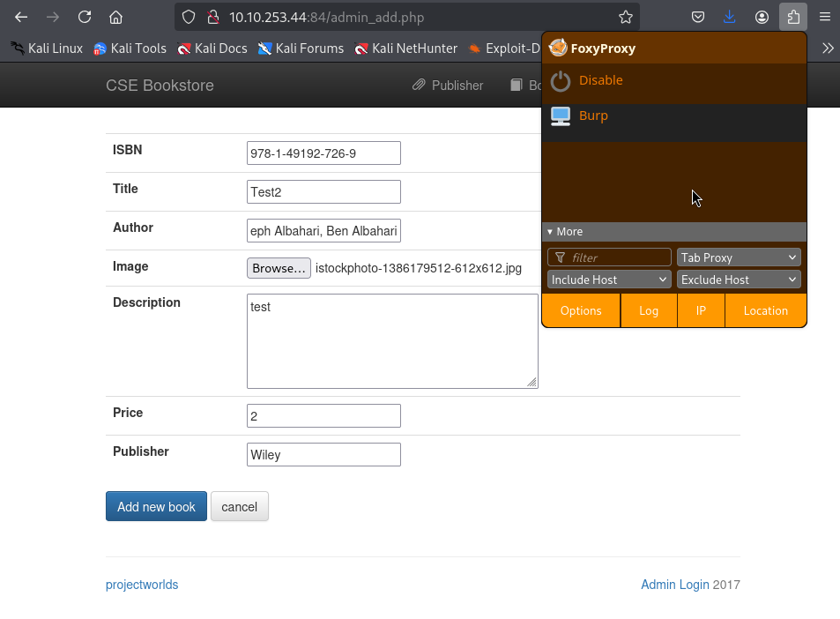Click the cancel button
The image size is (840, 619).
(x=240, y=506)
